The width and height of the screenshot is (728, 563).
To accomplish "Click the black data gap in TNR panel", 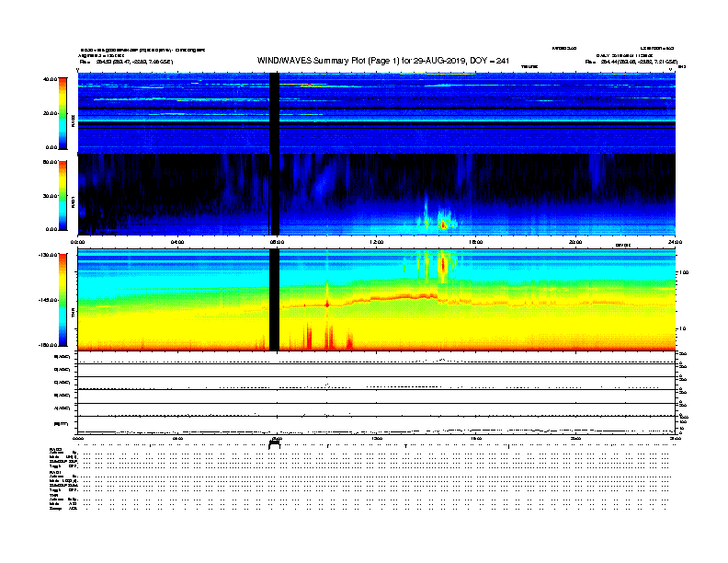I will [x=275, y=300].
